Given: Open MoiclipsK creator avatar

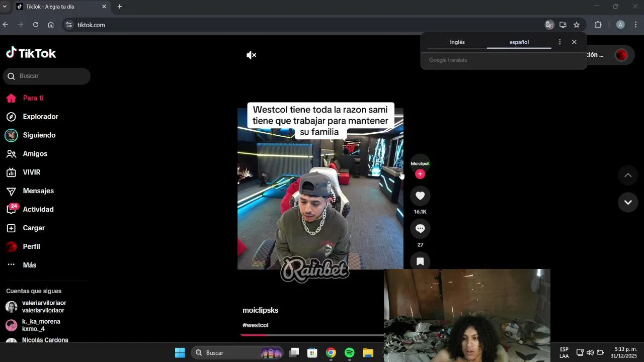Looking at the screenshot, I should click(x=420, y=163).
